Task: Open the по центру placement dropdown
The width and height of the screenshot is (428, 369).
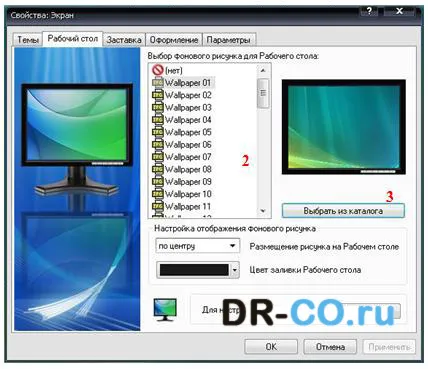Action: coord(197,246)
